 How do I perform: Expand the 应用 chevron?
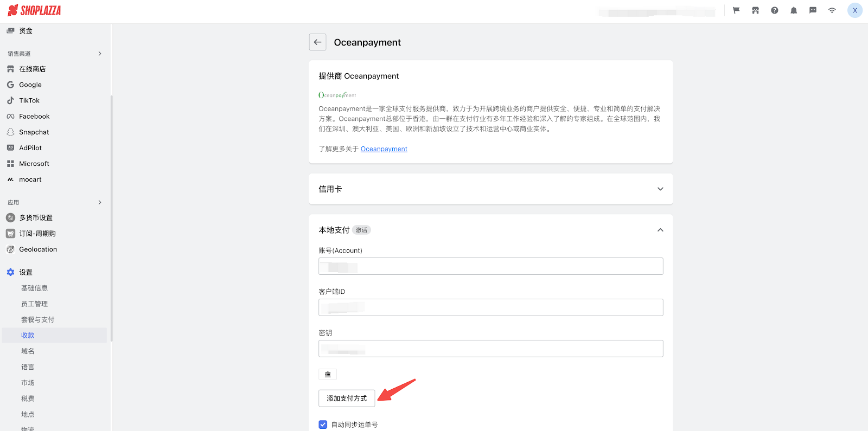100,202
